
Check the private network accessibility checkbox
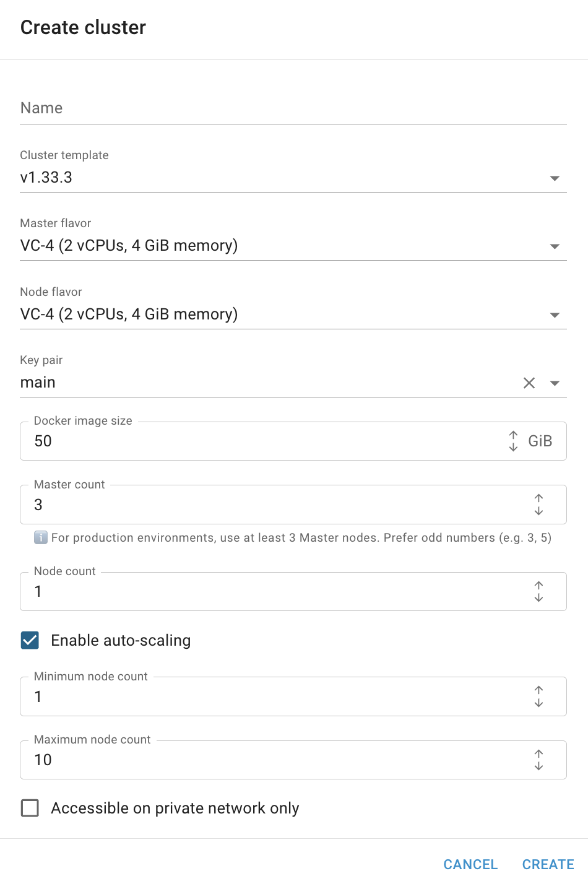point(30,808)
